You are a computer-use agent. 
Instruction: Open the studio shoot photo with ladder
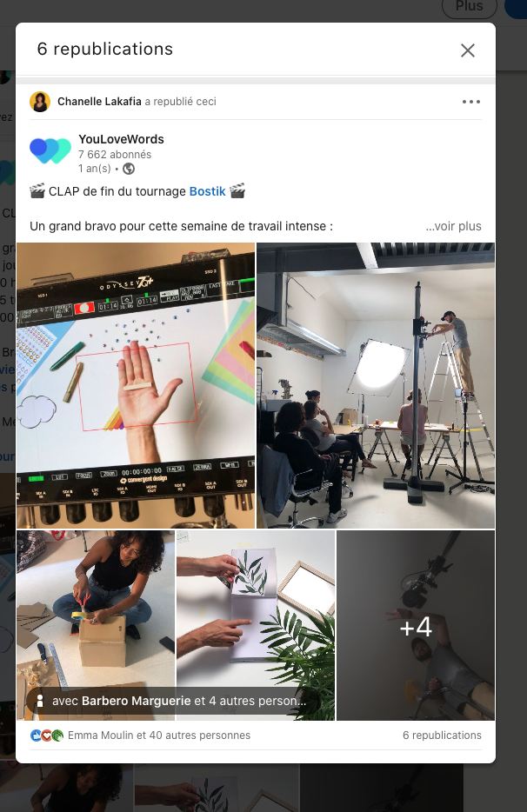[376, 385]
